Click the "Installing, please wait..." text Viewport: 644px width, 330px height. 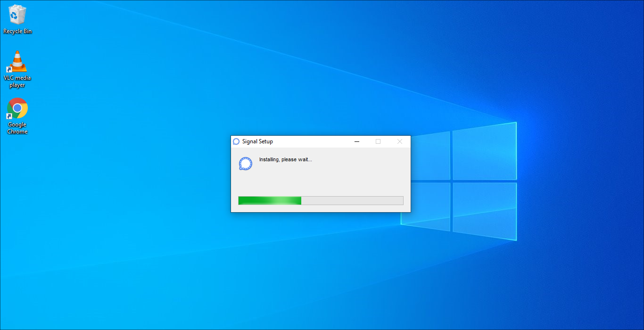coord(285,160)
